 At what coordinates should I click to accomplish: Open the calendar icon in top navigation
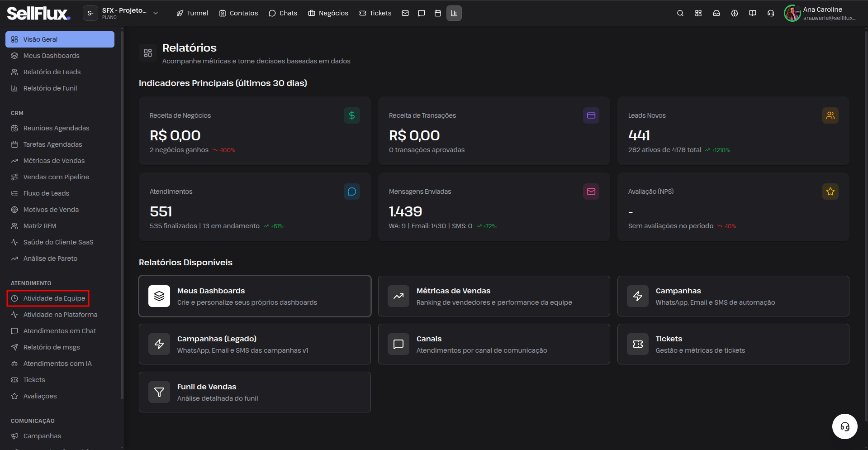click(x=438, y=13)
